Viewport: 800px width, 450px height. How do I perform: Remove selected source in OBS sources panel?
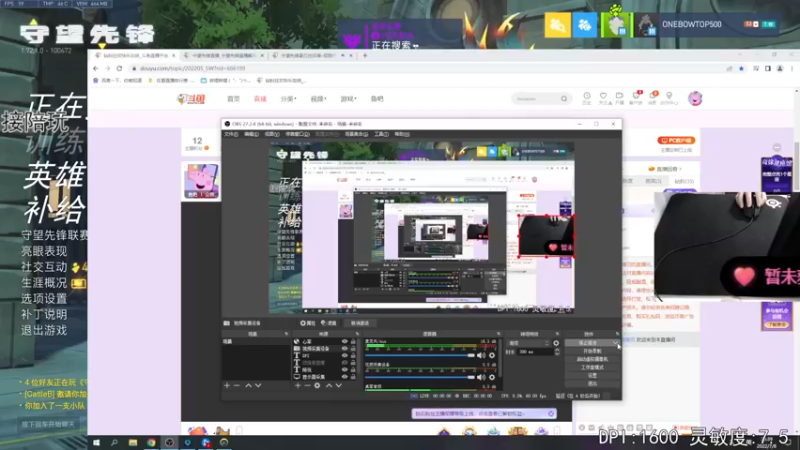pyautogui.click(x=307, y=386)
